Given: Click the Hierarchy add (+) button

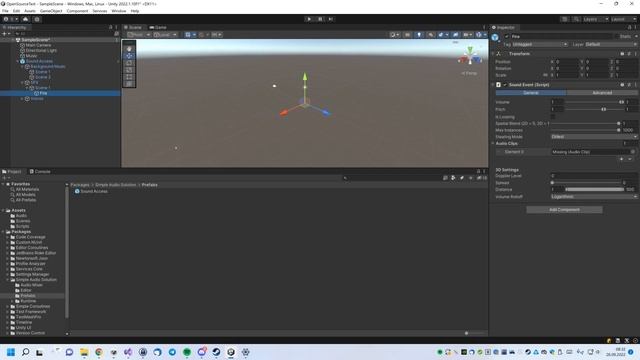Looking at the screenshot, I should [x=4, y=34].
